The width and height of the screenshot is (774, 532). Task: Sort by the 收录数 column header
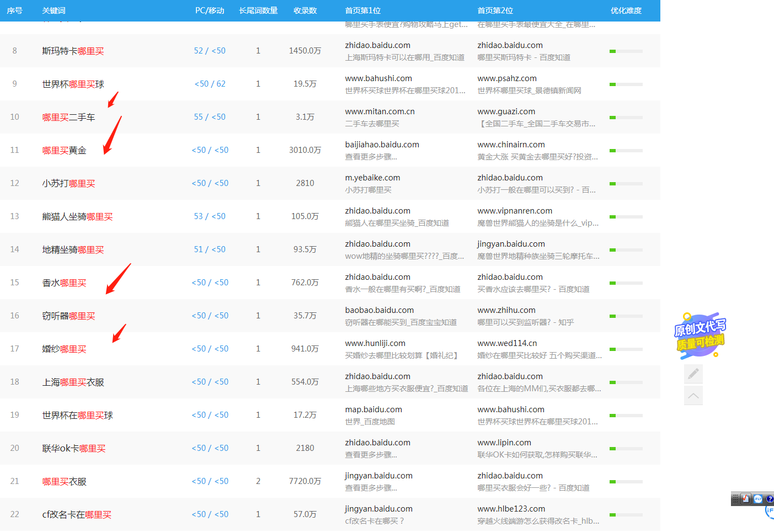(305, 10)
